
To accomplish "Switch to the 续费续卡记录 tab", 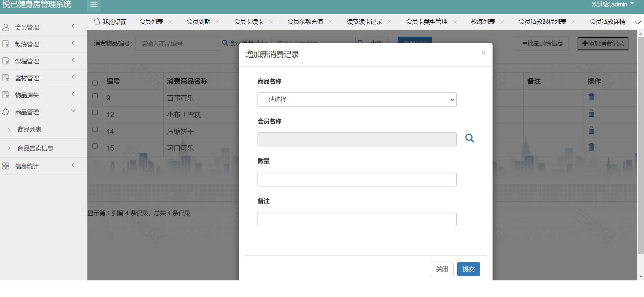I will 365,22.
